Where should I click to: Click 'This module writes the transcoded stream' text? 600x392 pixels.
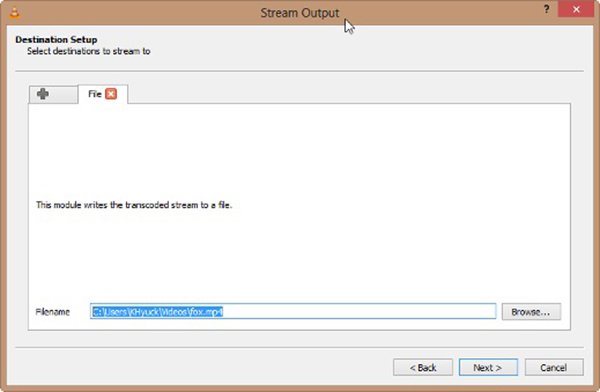pos(134,205)
